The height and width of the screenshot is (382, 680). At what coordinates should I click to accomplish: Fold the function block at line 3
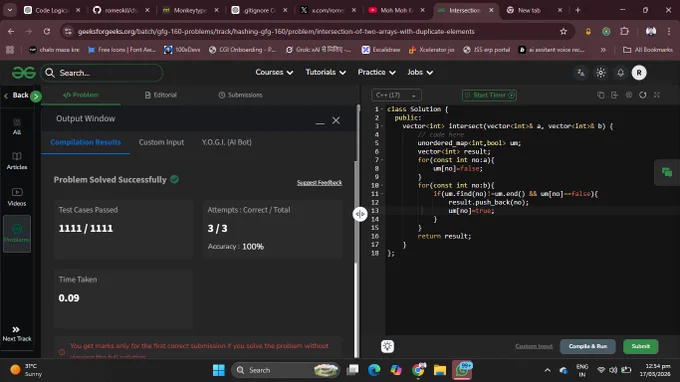[x=382, y=126]
